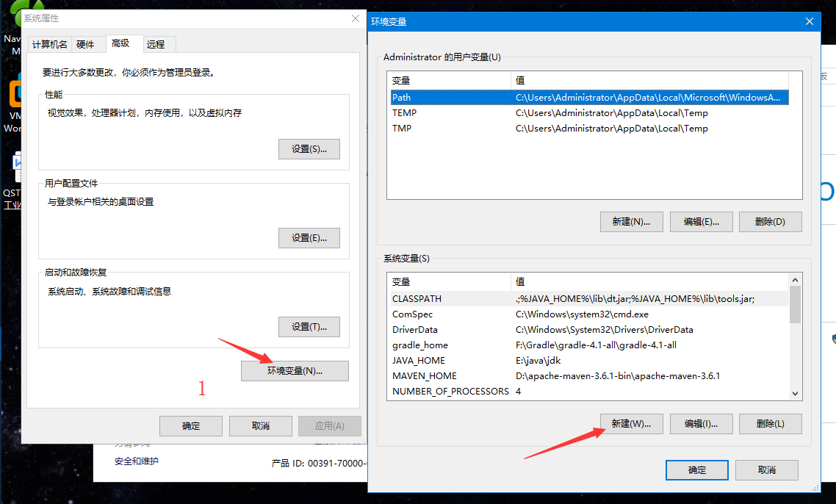
Task: Confirm System Properties with 确定 button
Action: tap(190, 425)
